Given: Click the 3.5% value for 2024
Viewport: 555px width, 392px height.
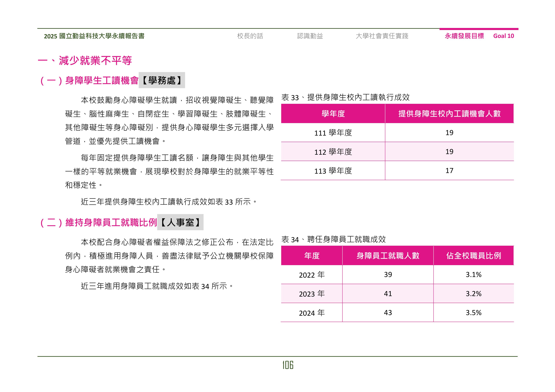Looking at the screenshot, I should coord(473,313).
